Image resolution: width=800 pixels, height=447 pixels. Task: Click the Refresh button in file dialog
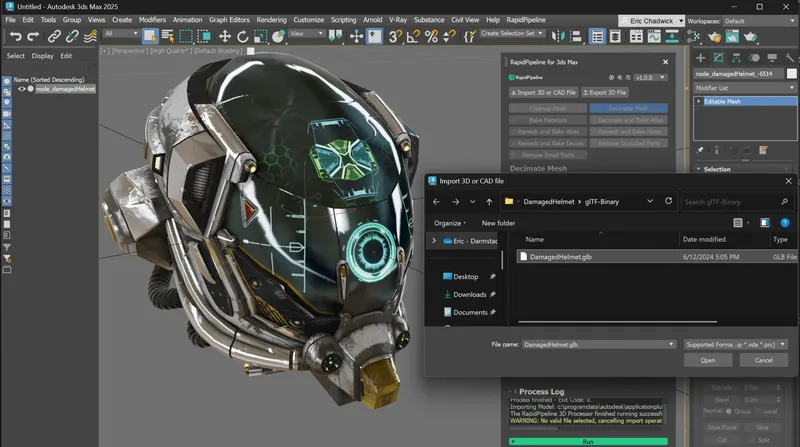tap(668, 201)
